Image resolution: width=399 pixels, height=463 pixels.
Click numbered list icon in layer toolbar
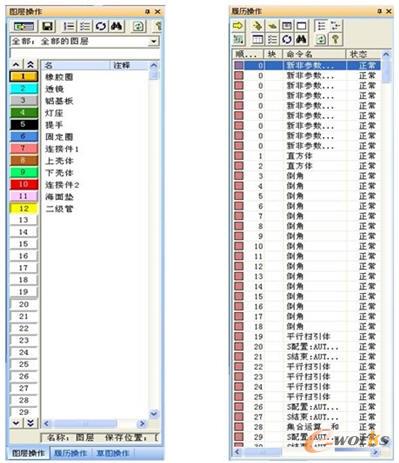tap(69, 26)
